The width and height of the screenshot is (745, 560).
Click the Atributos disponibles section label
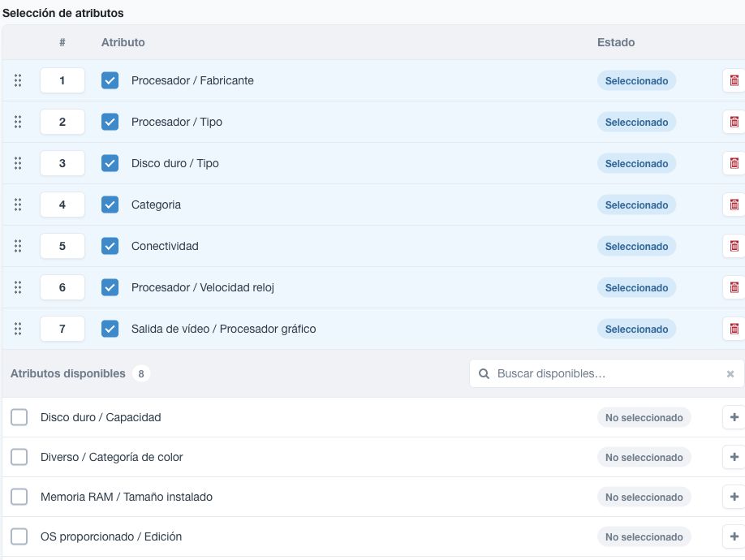click(x=68, y=373)
